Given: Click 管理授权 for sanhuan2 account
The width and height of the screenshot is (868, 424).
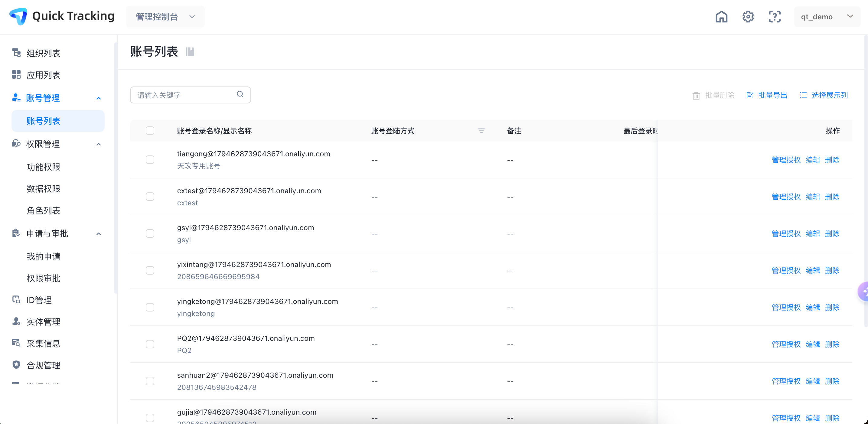Looking at the screenshot, I should (786, 381).
